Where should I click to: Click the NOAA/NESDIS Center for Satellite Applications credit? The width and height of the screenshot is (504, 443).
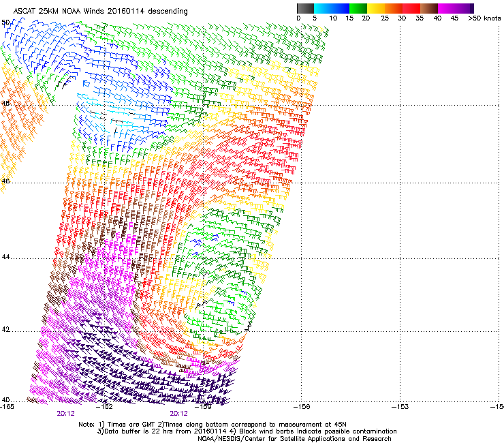[x=294, y=439]
